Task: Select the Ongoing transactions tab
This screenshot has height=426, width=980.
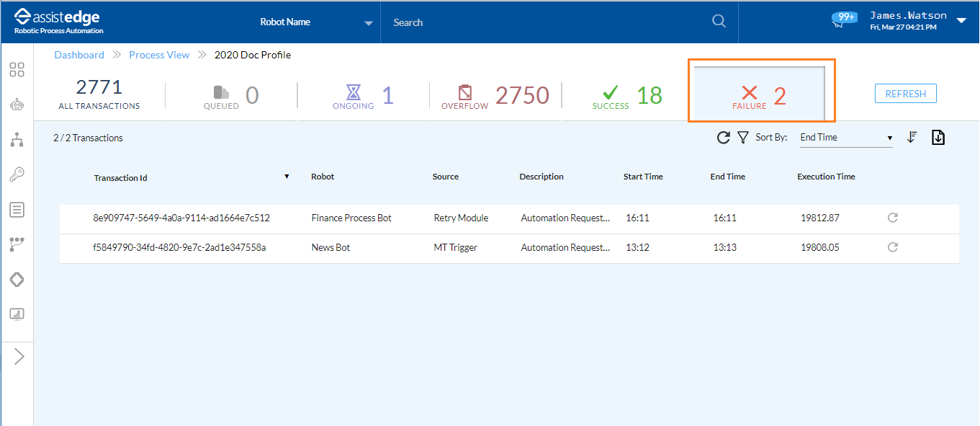Action: (x=364, y=96)
